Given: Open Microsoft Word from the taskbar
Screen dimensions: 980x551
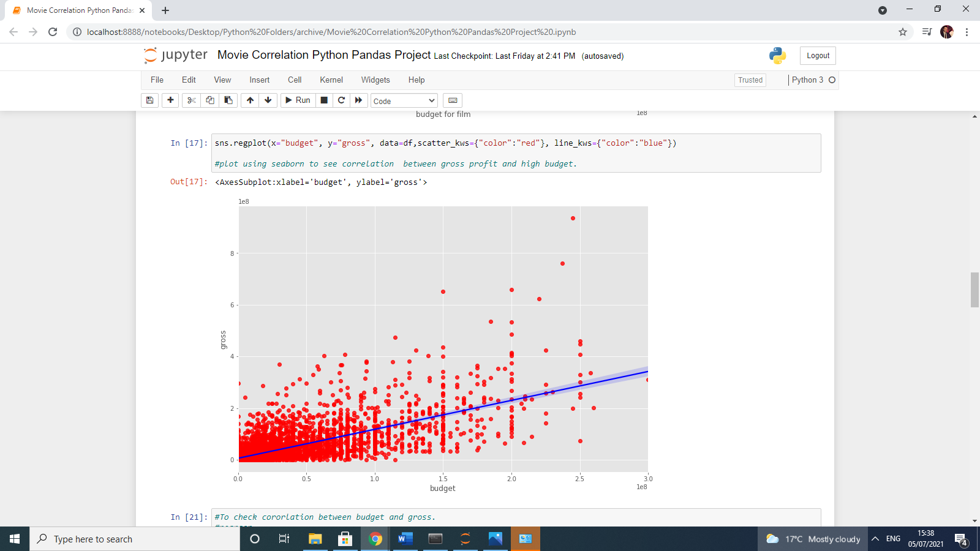Looking at the screenshot, I should pos(404,539).
